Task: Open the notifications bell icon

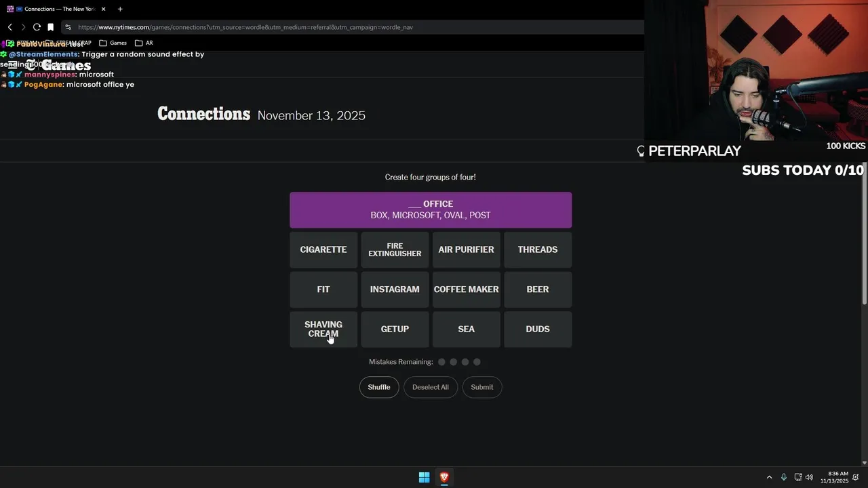Action: coord(856,477)
